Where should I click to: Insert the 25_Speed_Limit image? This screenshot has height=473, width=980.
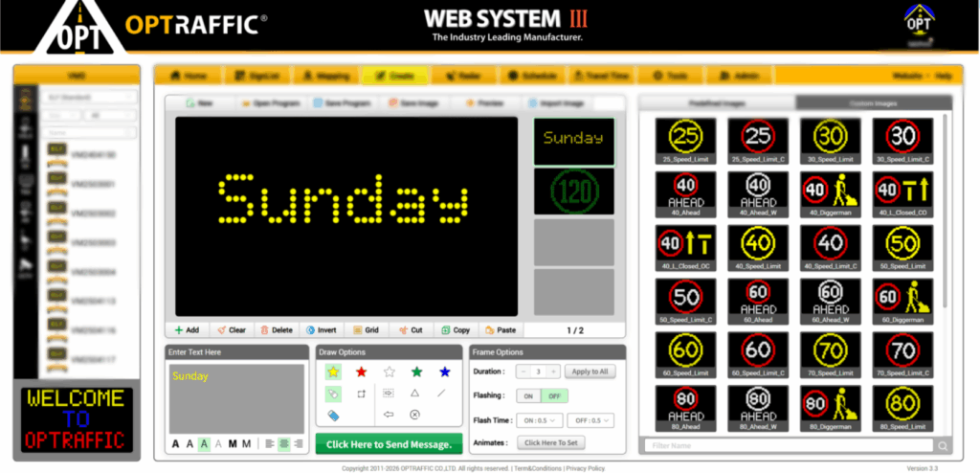pyautogui.click(x=685, y=142)
